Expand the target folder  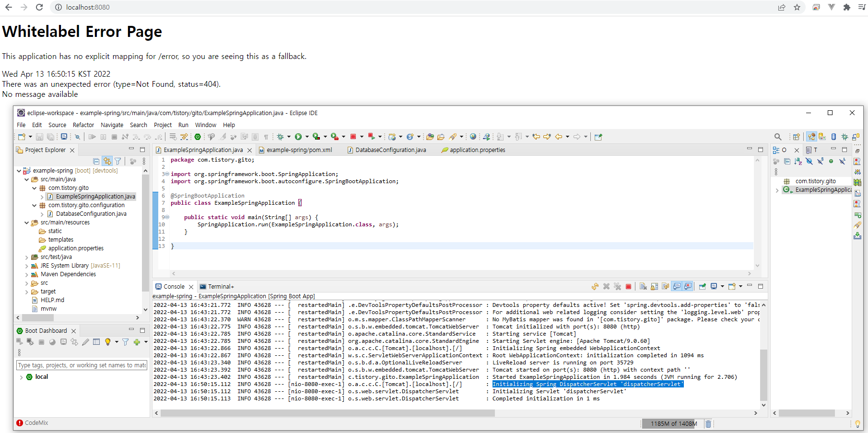(26, 292)
